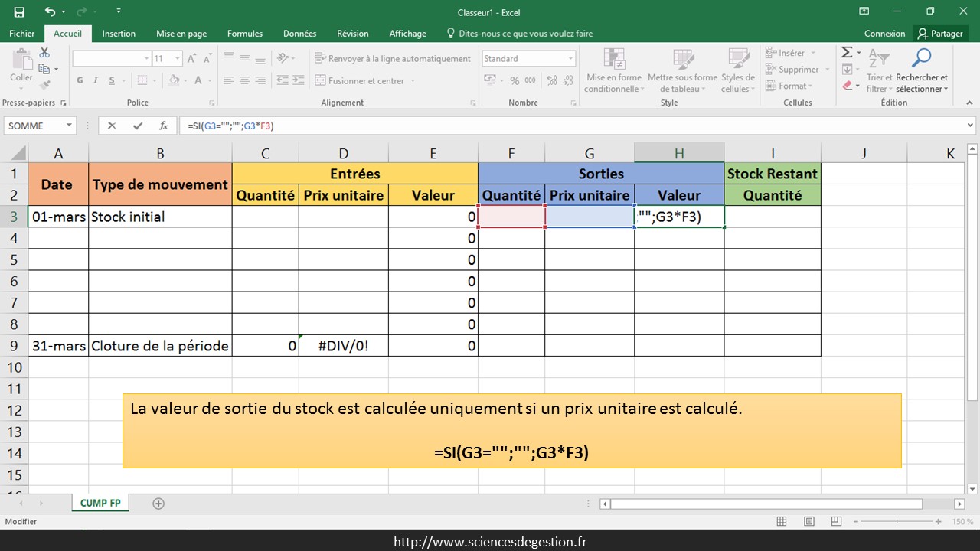Expand the SOMME name box dropdown
980x551 pixels.
click(69, 126)
